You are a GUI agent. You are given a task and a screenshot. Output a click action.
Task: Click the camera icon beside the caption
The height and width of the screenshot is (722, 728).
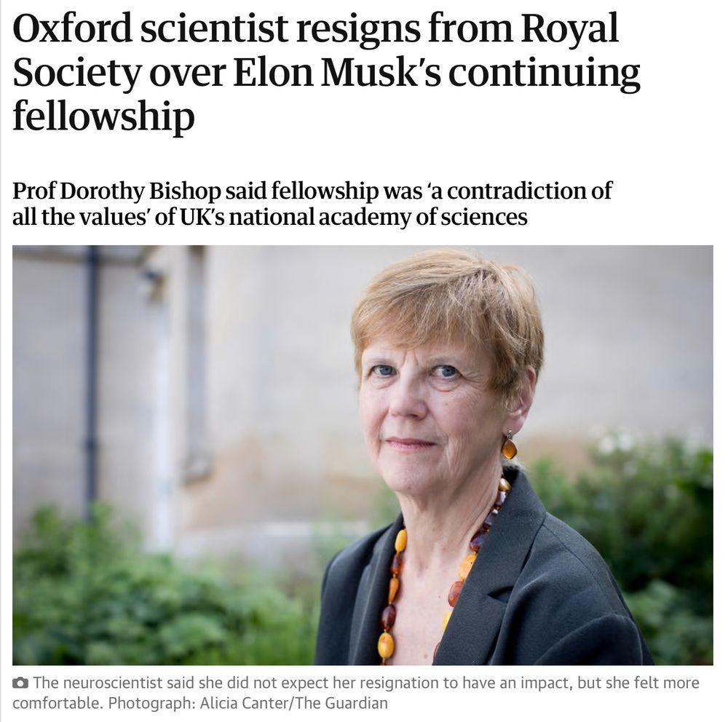20,683
